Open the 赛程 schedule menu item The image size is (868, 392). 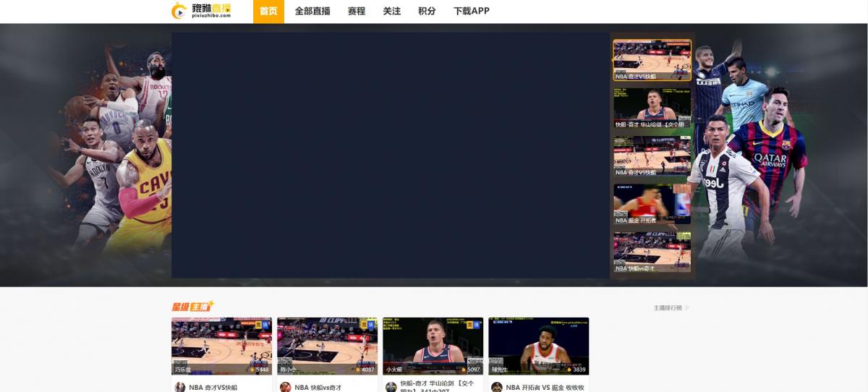pyautogui.click(x=356, y=12)
